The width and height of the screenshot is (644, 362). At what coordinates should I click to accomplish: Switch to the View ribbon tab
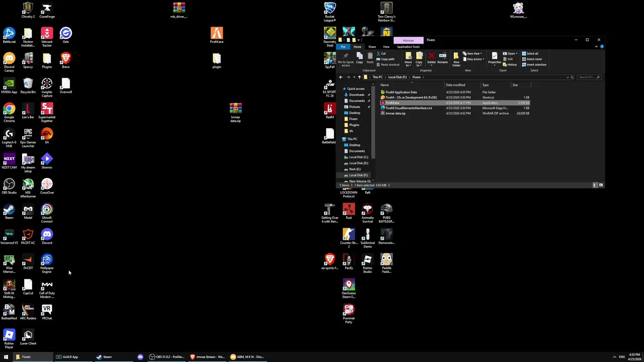pos(386,47)
